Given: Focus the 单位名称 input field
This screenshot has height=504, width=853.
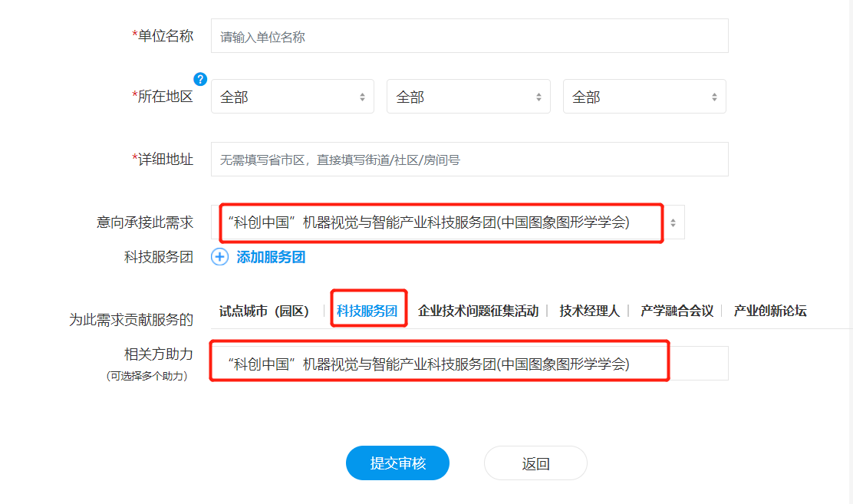Looking at the screenshot, I should click(x=469, y=36).
